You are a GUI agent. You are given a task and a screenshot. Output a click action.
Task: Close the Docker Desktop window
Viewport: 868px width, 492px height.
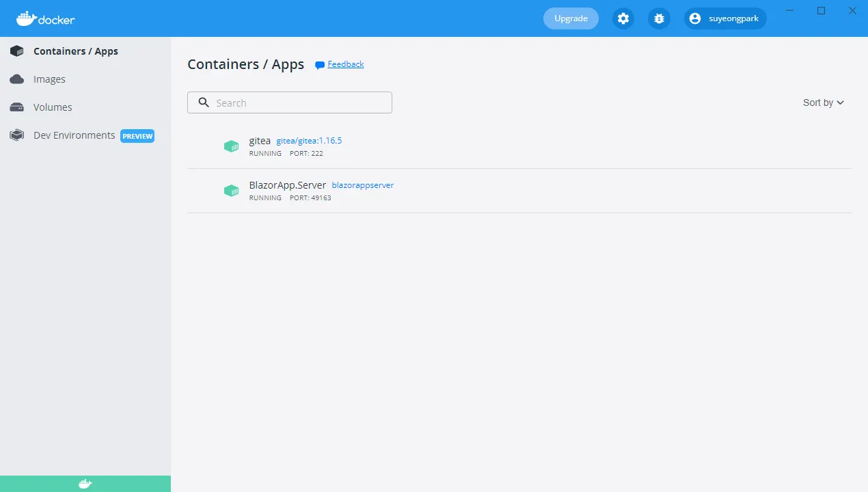click(x=852, y=11)
